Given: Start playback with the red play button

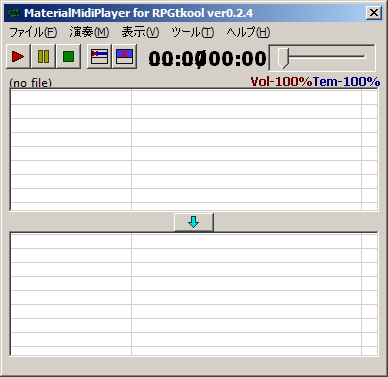Looking at the screenshot, I should click(x=18, y=56).
